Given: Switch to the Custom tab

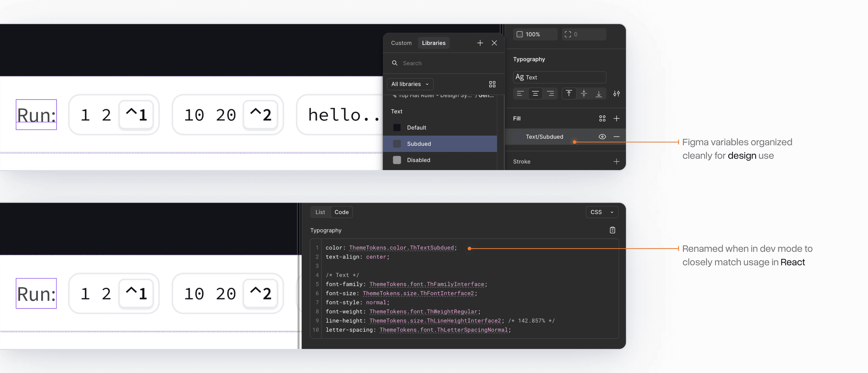Looking at the screenshot, I should [x=401, y=43].
